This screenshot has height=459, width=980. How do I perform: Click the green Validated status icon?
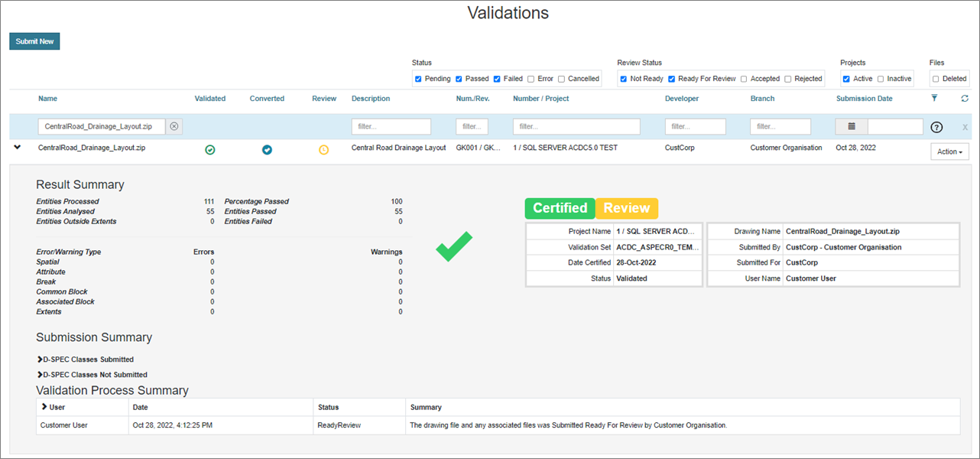tap(210, 150)
